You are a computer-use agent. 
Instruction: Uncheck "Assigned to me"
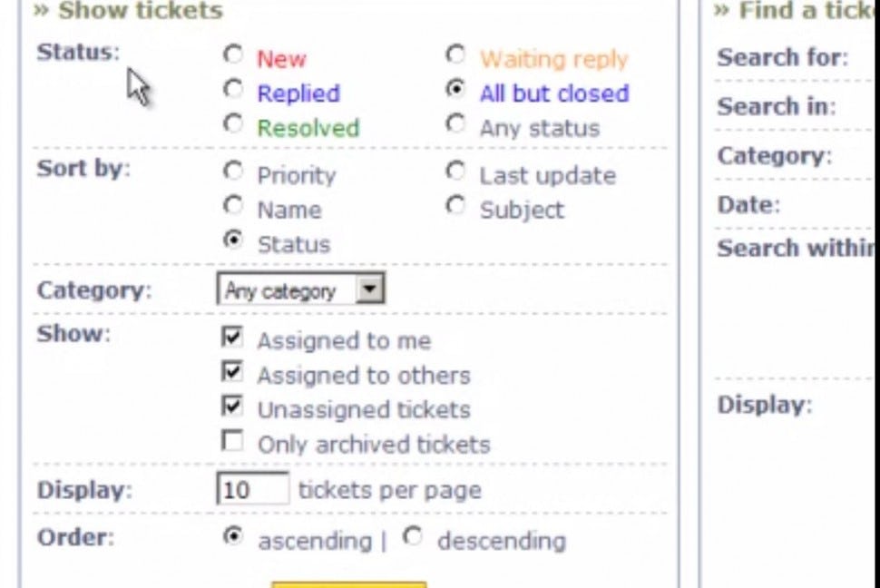pos(233,338)
